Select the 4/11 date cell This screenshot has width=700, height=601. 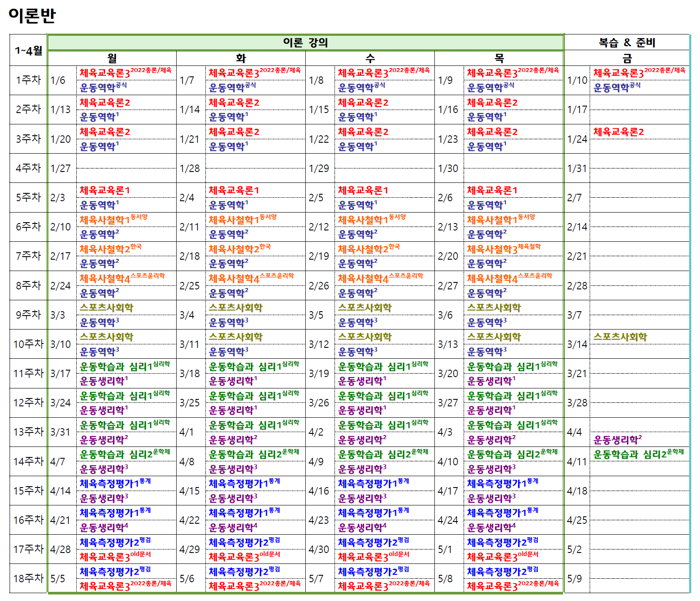pos(577,461)
